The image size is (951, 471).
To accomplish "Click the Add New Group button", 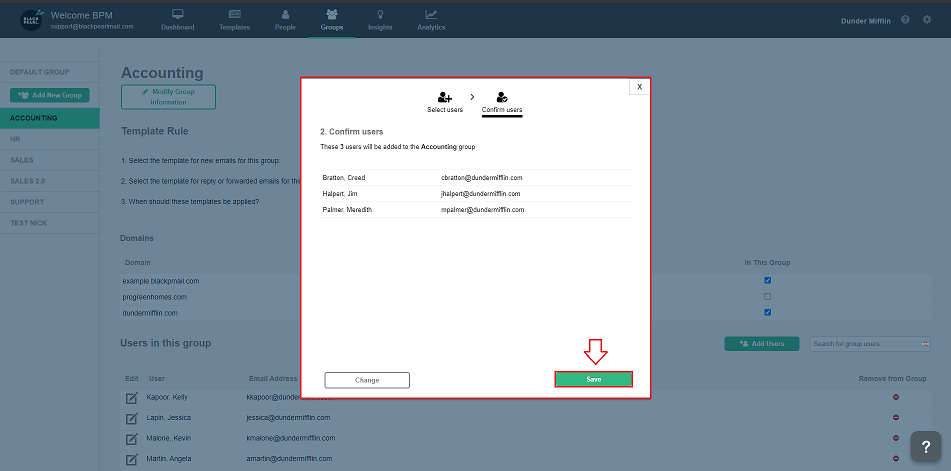I will [50, 95].
